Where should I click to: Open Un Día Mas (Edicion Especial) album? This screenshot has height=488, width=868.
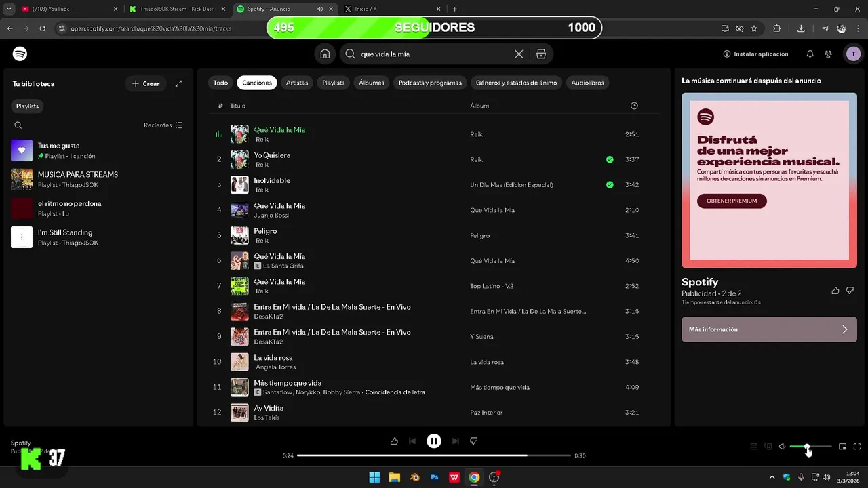click(511, 185)
